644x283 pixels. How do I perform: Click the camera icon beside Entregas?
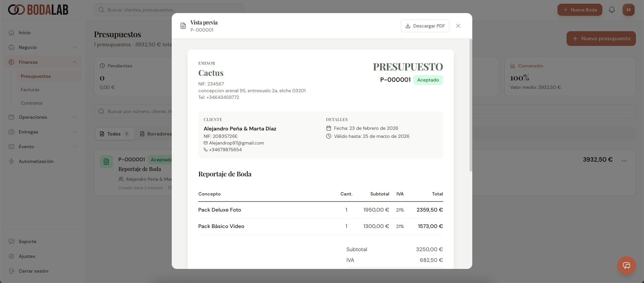(x=11, y=132)
